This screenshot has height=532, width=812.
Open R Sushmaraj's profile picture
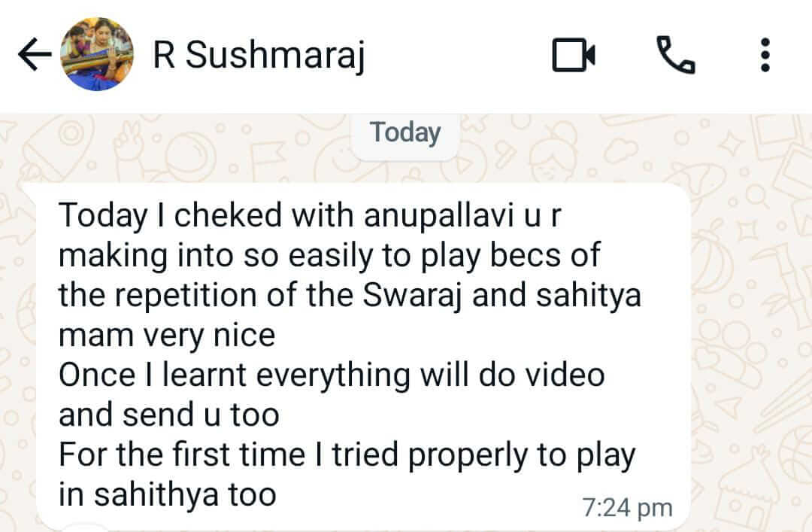point(97,54)
